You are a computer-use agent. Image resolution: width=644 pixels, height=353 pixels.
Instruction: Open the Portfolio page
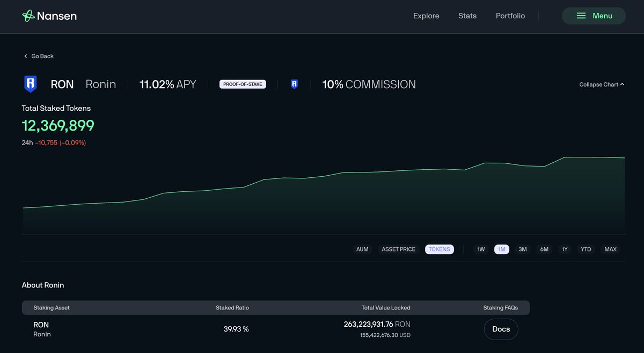[x=510, y=16]
